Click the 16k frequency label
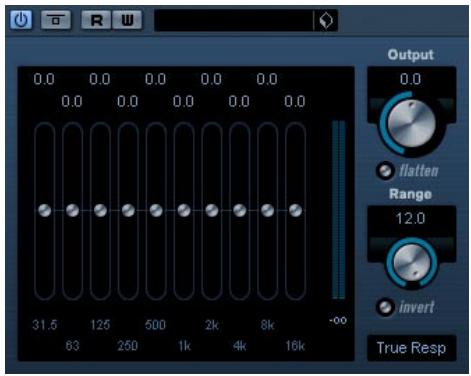 coord(295,346)
